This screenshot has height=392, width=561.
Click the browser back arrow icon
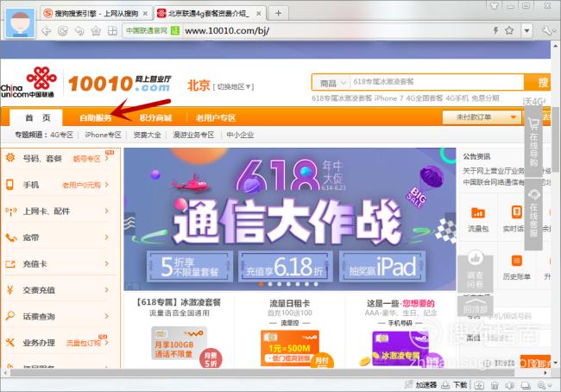click(46, 31)
